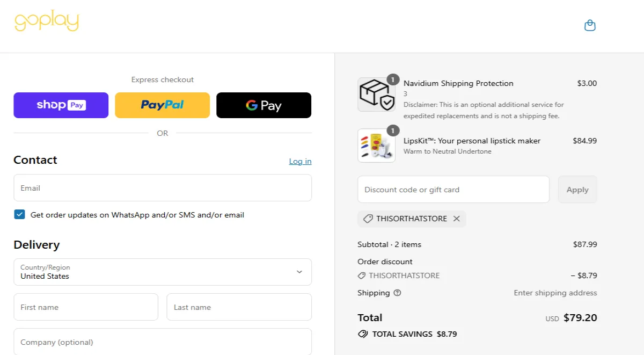The image size is (644, 355).
Task: Click the Email input field
Action: click(163, 187)
